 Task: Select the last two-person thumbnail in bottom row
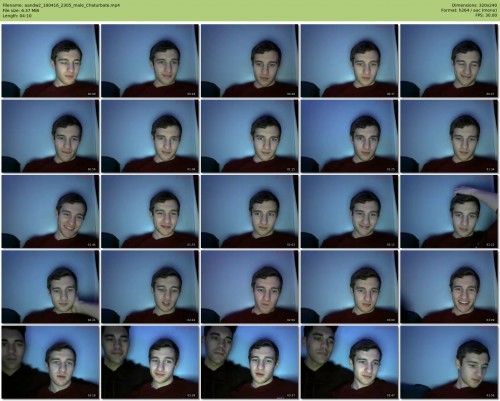pyautogui.click(x=349, y=362)
